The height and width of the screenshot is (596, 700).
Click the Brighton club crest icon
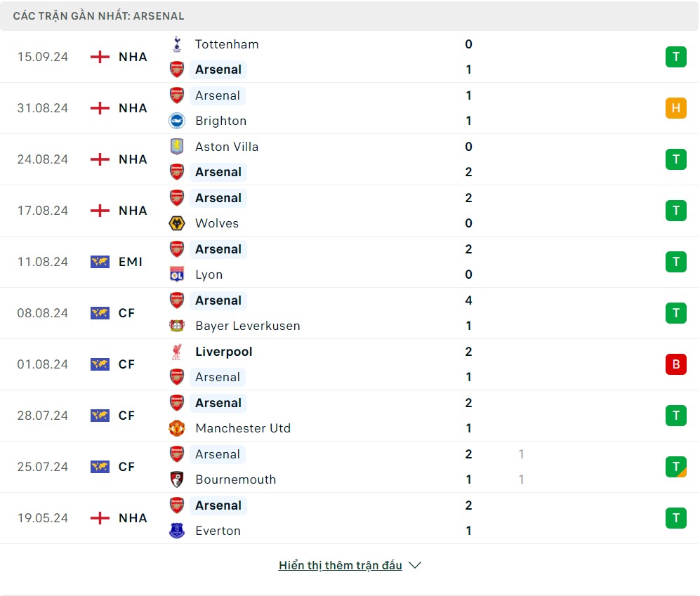click(x=177, y=121)
